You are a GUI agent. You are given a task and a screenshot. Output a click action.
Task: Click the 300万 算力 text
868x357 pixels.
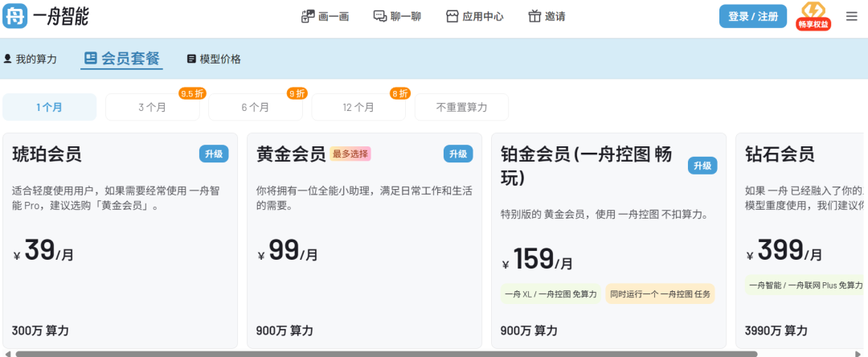coord(40,330)
